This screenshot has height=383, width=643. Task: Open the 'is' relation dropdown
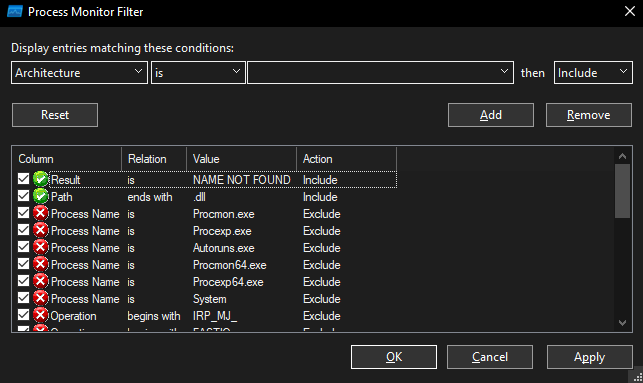coord(198,73)
